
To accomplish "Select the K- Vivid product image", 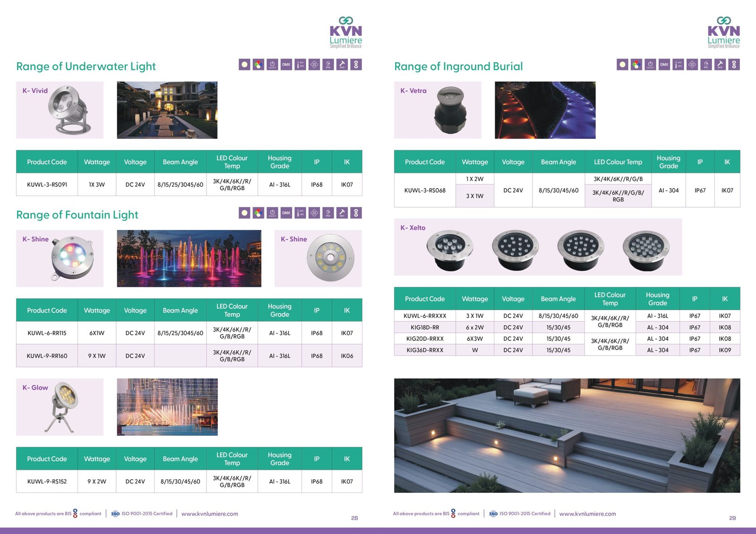I will click(x=60, y=110).
